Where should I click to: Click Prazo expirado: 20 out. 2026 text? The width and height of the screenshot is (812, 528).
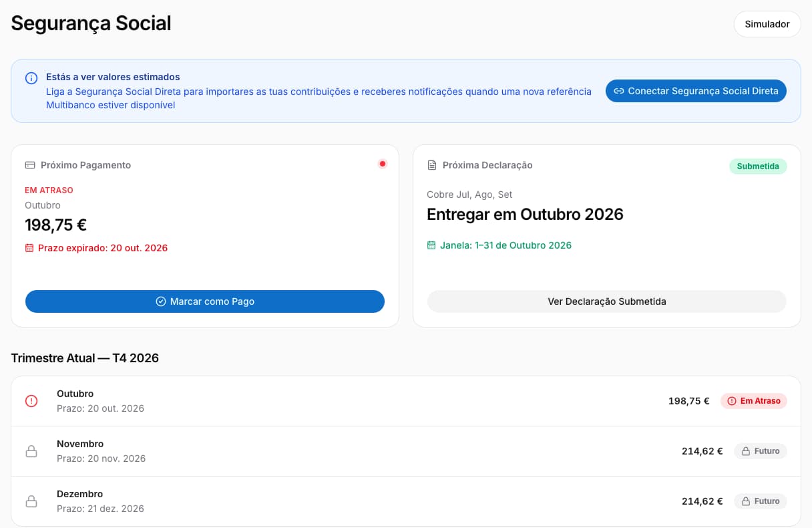coord(103,248)
